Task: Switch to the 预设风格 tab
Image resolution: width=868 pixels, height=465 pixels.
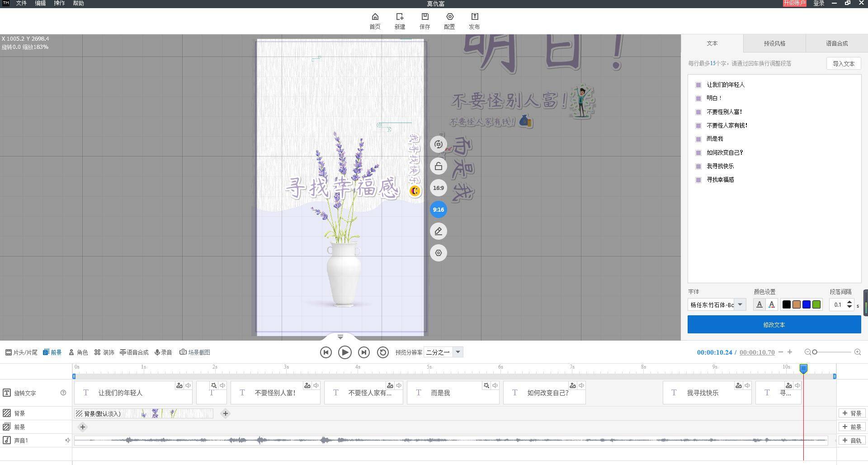Action: (774, 43)
